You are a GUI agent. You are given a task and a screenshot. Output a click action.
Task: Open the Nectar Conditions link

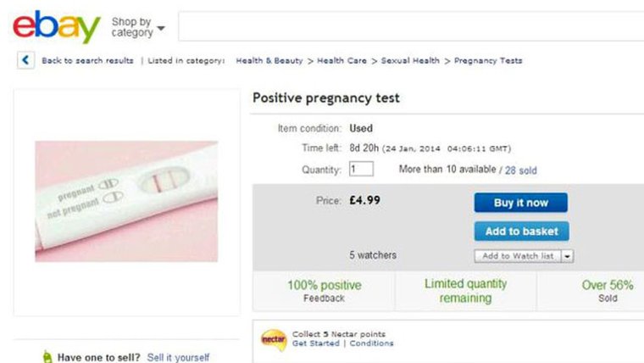[371, 343]
